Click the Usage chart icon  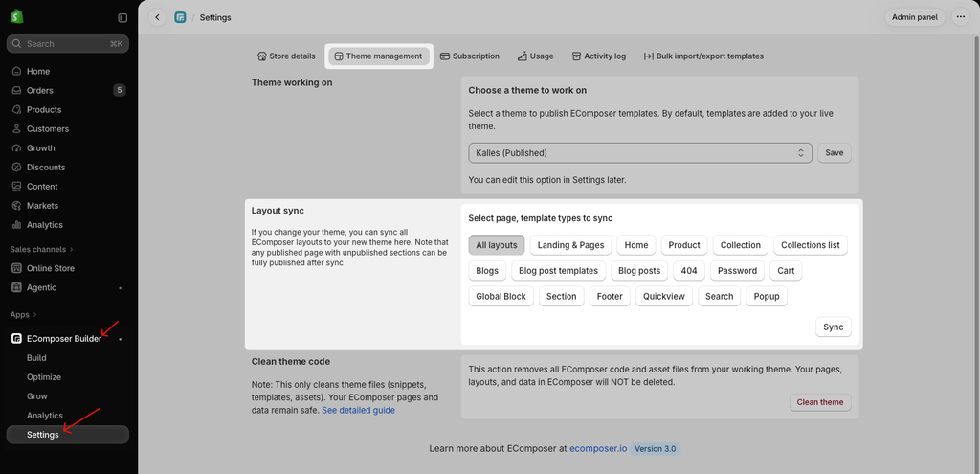pyautogui.click(x=523, y=56)
